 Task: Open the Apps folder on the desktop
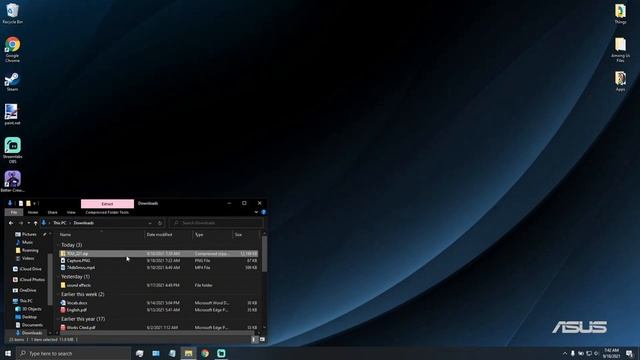pos(620,81)
